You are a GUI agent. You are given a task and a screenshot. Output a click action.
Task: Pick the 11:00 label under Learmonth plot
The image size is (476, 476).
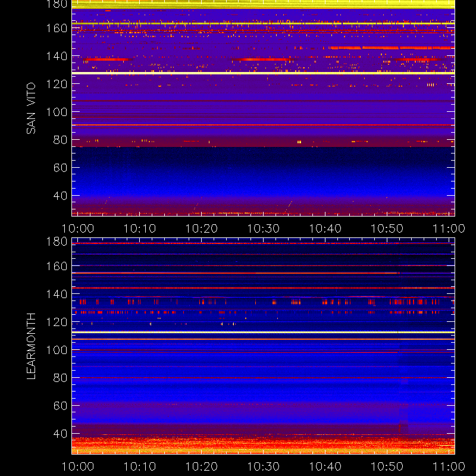pos(449,466)
